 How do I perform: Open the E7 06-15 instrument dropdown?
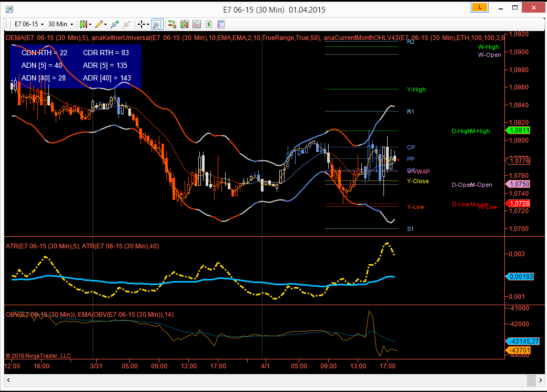[x=29, y=24]
